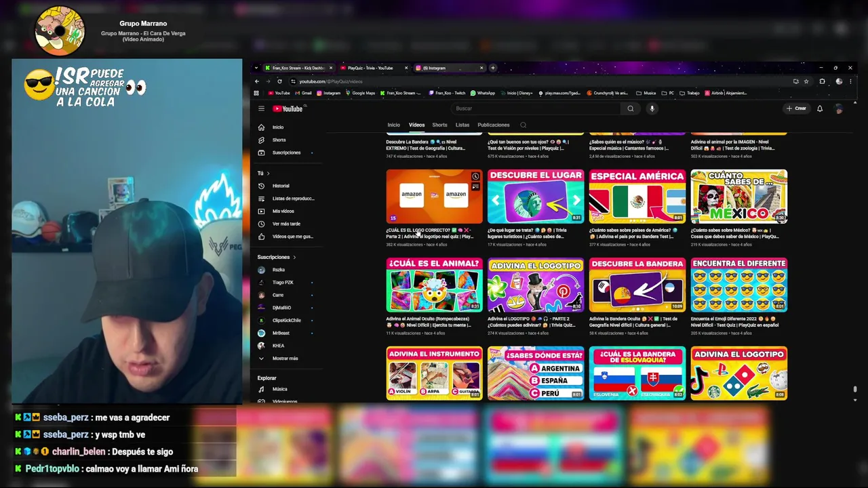Open the Especial América video thumbnail

[637, 197]
